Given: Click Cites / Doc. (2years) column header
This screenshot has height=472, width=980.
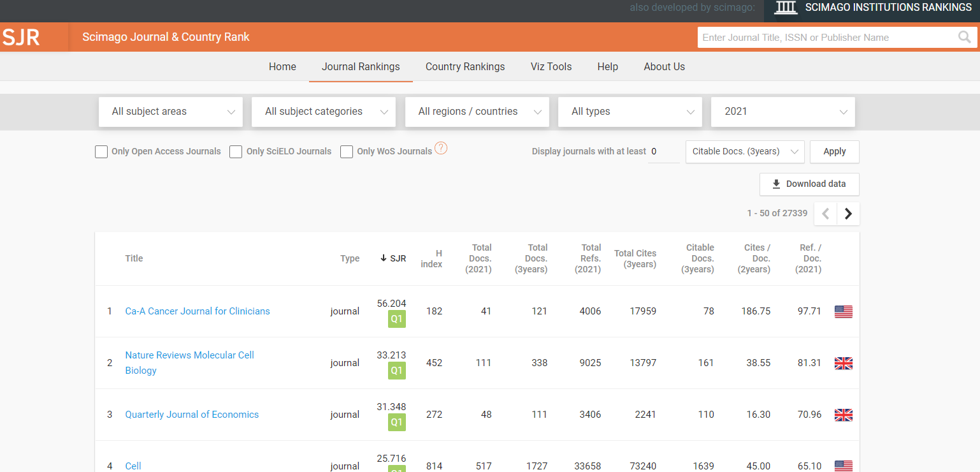Looking at the screenshot, I should (x=755, y=258).
